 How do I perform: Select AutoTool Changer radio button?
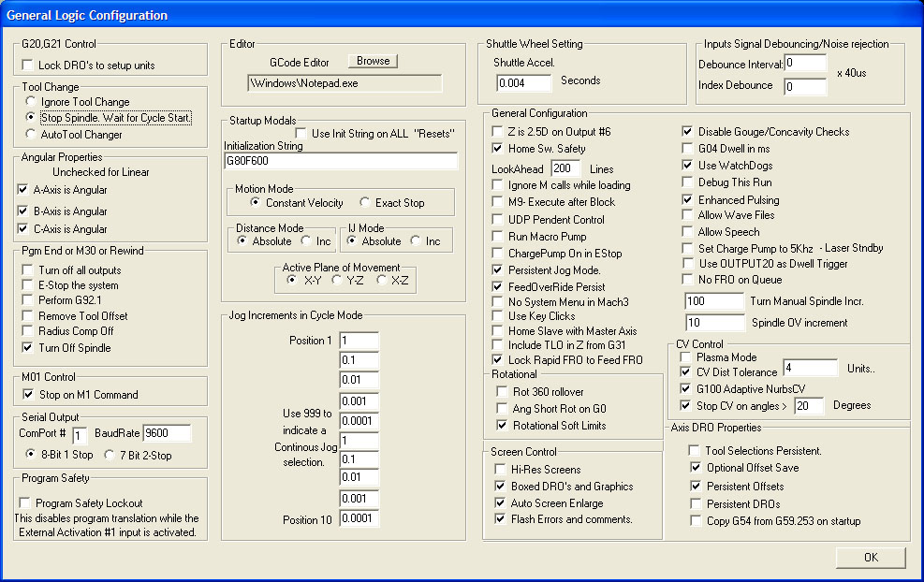coord(31,135)
